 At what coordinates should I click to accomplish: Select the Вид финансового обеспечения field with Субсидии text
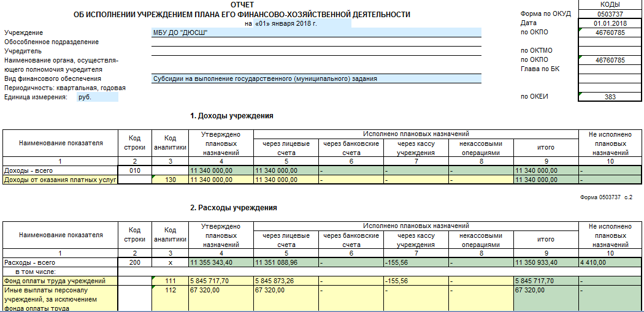click(316, 79)
